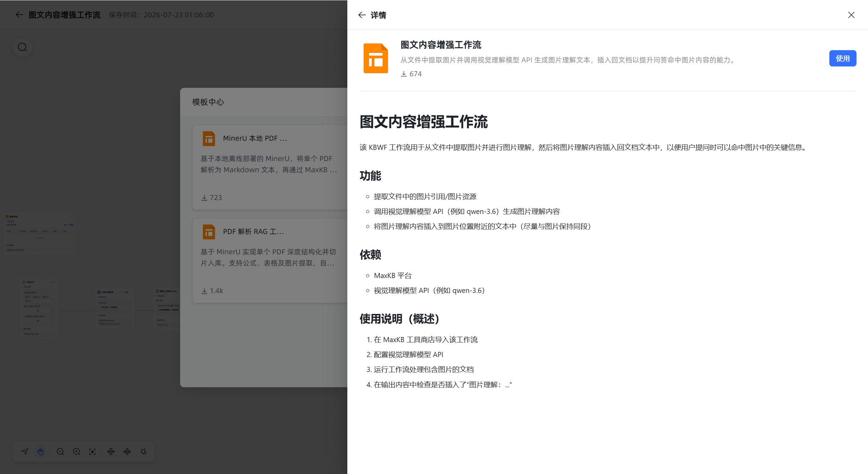Auto-arrange nodes with the beautify icon
The height and width of the screenshot is (474, 868).
[143, 452]
